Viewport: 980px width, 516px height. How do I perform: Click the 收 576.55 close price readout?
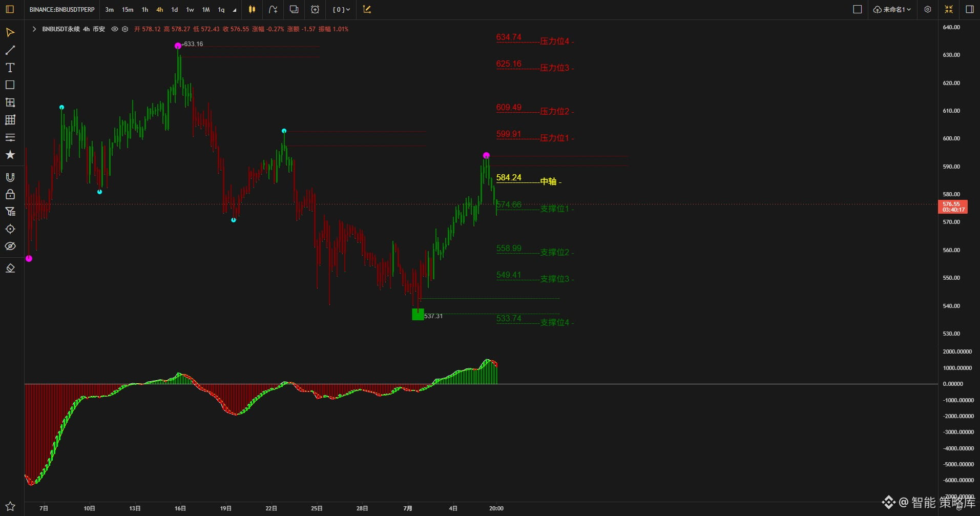coord(236,29)
